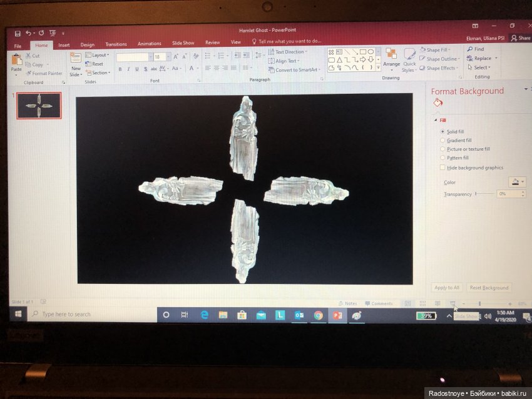Click the New Slide icon
Screen dimensions: 532x399
pyautogui.click(x=76, y=61)
